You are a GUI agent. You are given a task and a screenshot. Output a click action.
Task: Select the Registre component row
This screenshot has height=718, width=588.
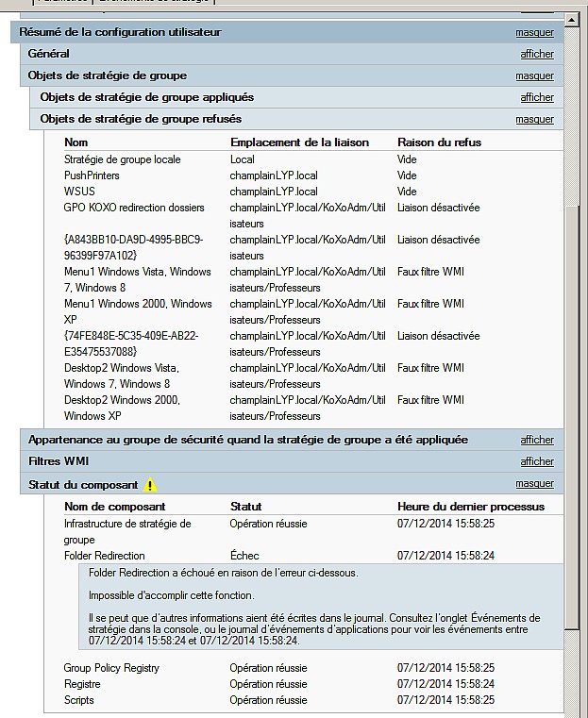coord(312,684)
